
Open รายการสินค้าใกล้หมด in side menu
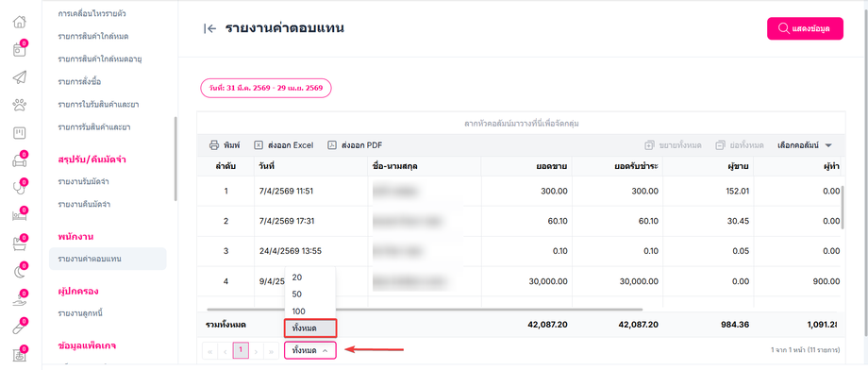[93, 36]
